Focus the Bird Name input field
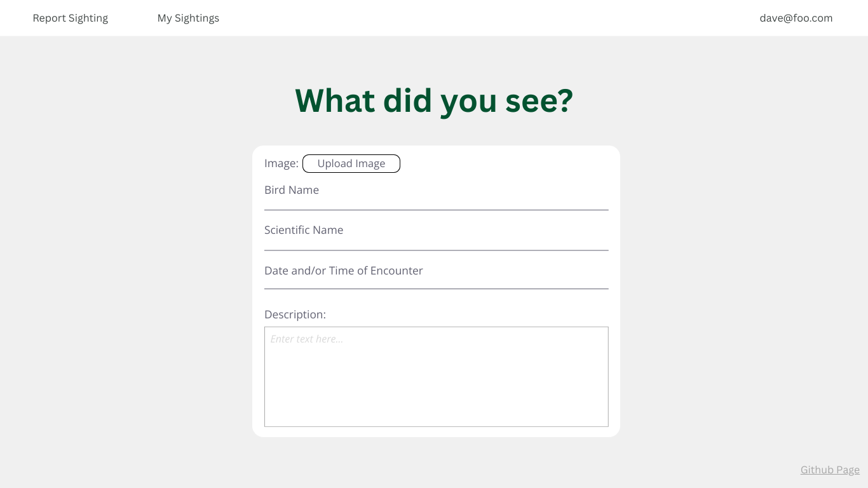 coord(436,200)
